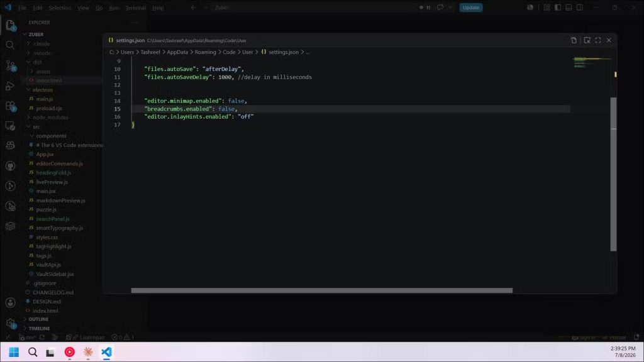The height and width of the screenshot is (362, 644).
Task: Toggle Panel visibility in title bar
Action: [x=569, y=8]
